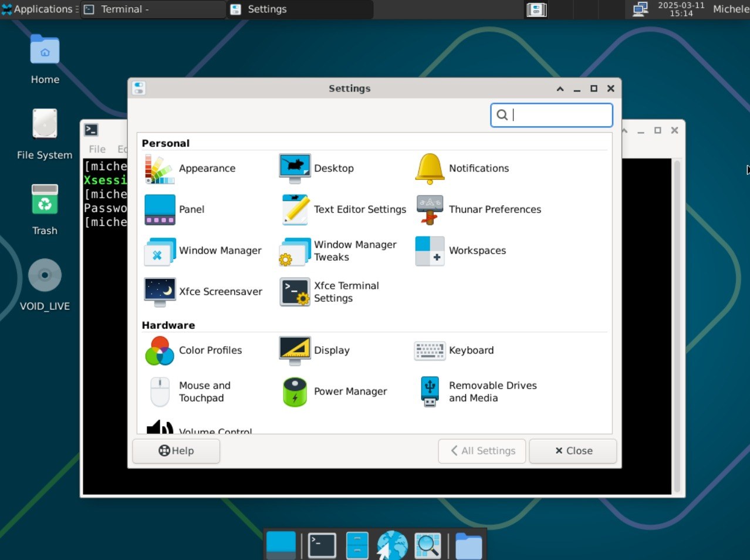Select File System desktop icon
750x560 pixels.
(45, 134)
